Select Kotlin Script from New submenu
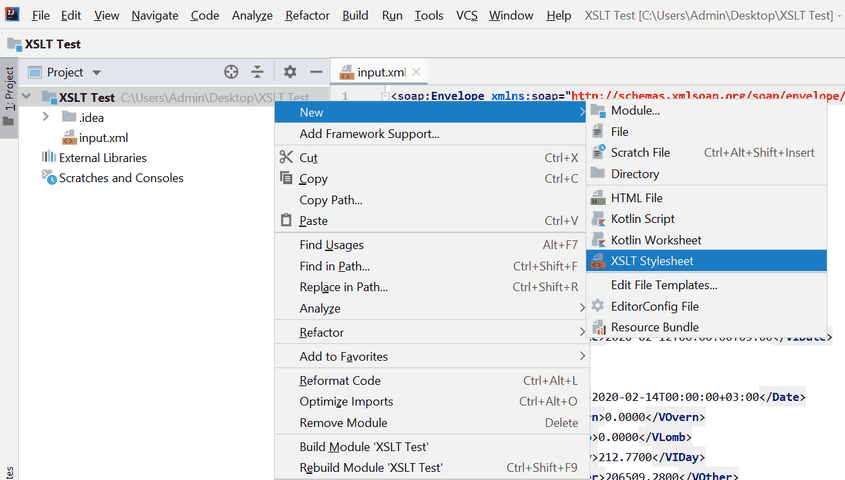The width and height of the screenshot is (845, 480). pos(642,219)
